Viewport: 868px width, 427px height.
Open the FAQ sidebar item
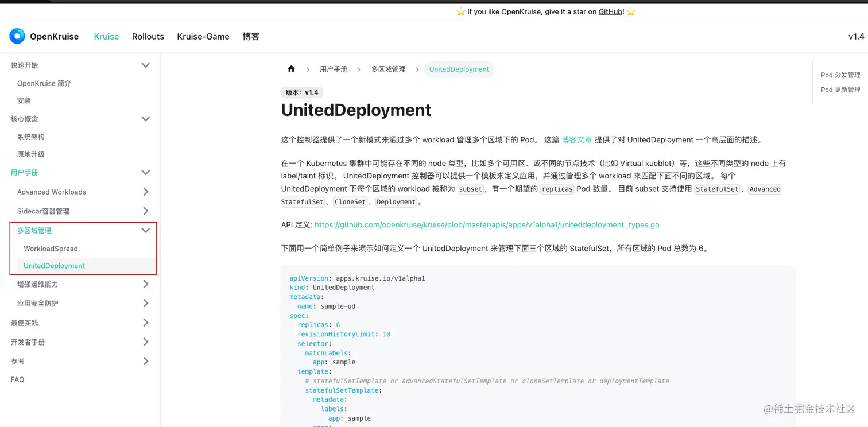(18, 379)
